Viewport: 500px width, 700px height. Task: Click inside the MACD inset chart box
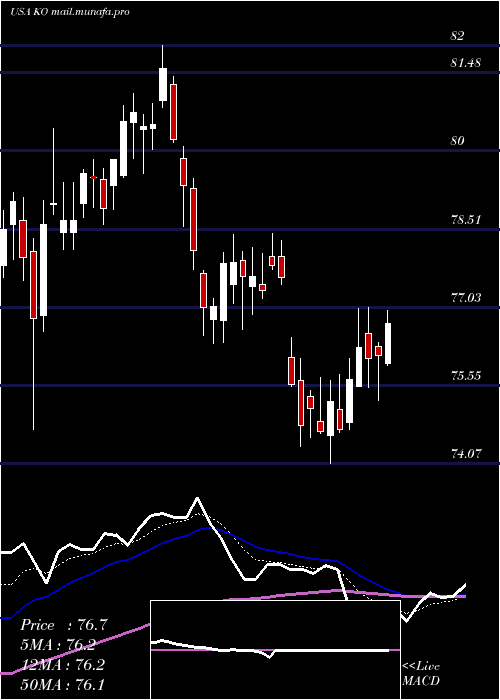tap(275, 650)
